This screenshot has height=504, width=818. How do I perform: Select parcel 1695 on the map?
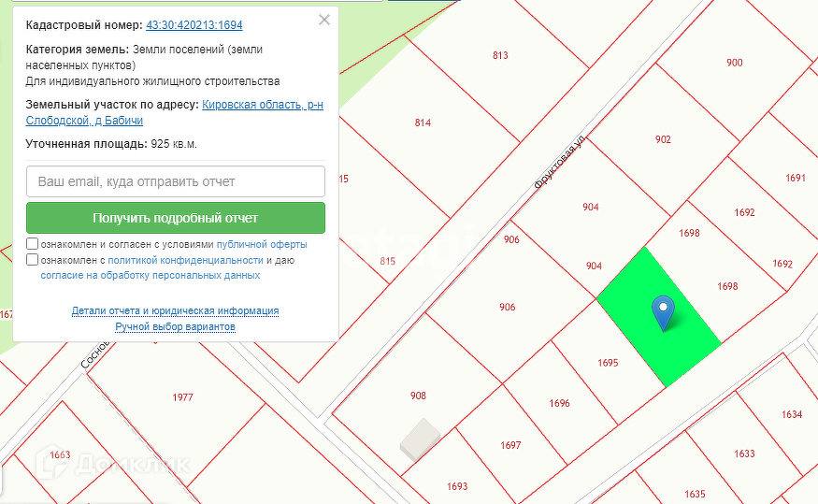tap(608, 363)
